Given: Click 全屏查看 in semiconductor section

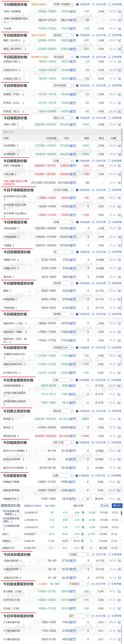Looking at the screenshot, I should coord(115,616).
